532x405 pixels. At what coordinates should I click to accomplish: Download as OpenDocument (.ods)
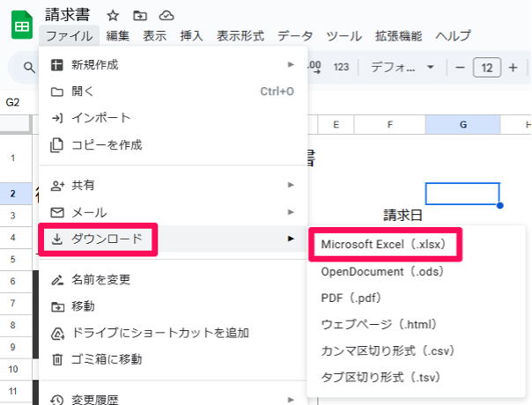click(x=416, y=271)
